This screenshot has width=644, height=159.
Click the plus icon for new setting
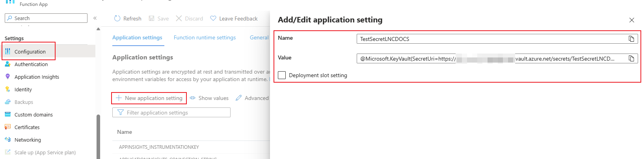pyautogui.click(x=119, y=98)
